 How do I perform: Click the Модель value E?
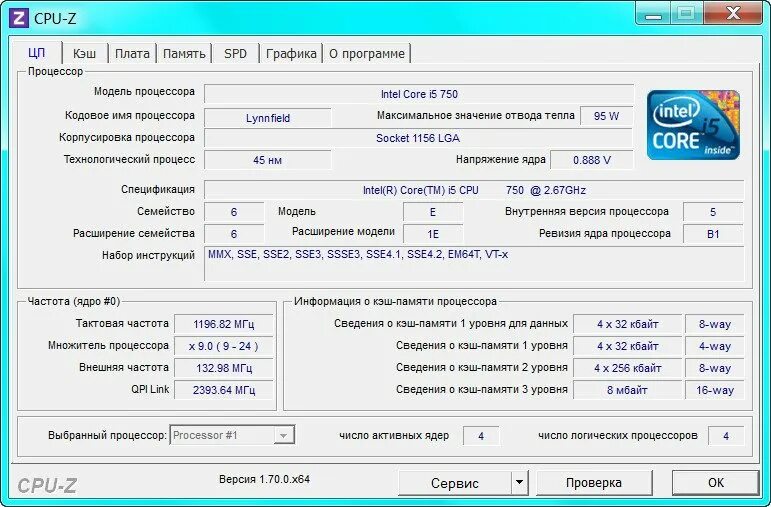pyautogui.click(x=433, y=212)
